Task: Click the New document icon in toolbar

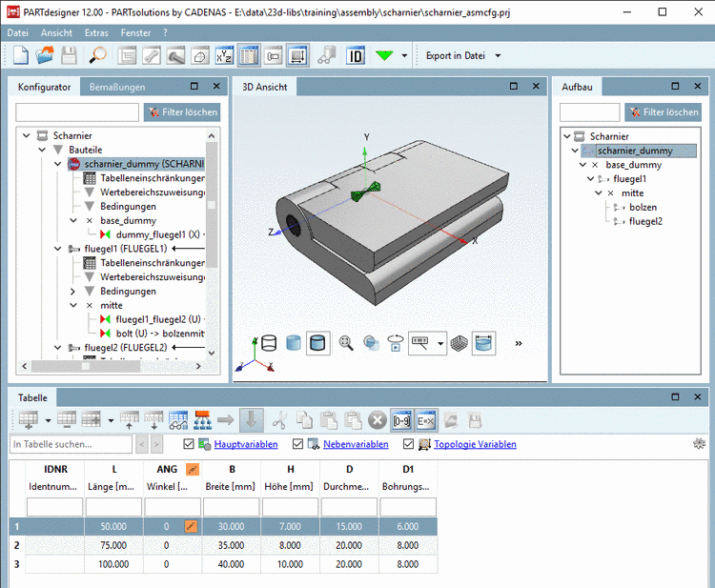Action: (x=20, y=55)
